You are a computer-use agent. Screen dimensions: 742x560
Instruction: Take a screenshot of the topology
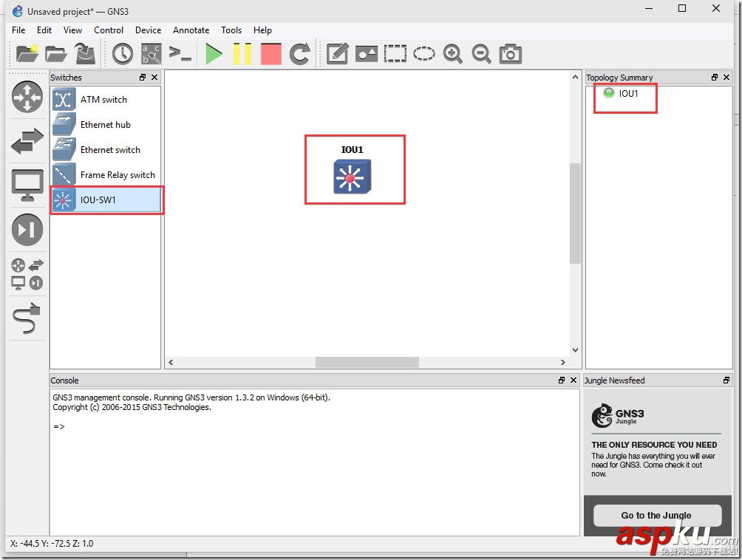click(509, 53)
